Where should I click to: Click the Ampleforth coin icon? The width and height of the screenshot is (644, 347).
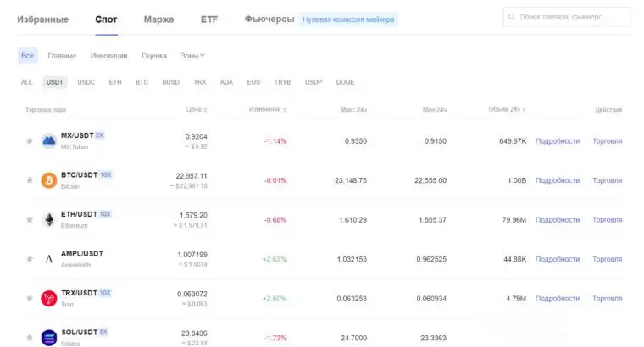(48, 259)
